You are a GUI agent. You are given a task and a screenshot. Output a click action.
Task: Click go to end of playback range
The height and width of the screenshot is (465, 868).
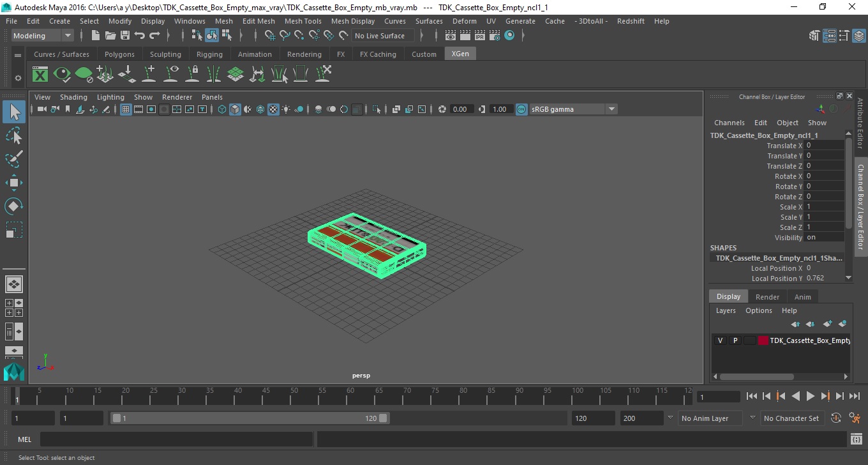853,396
